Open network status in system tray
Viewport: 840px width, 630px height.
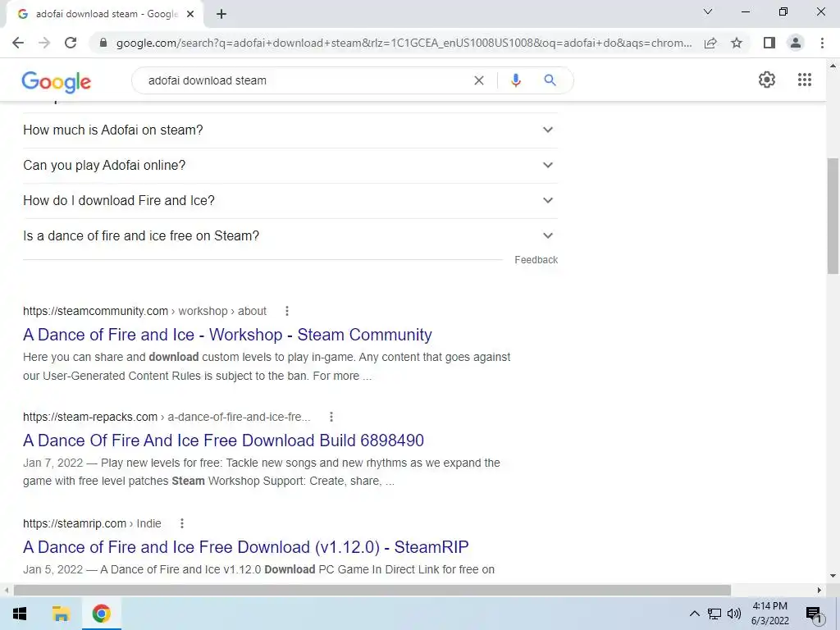(714, 614)
